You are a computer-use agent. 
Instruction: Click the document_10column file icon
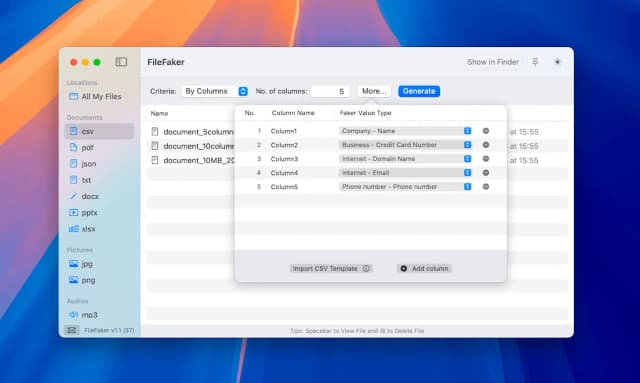pos(155,146)
